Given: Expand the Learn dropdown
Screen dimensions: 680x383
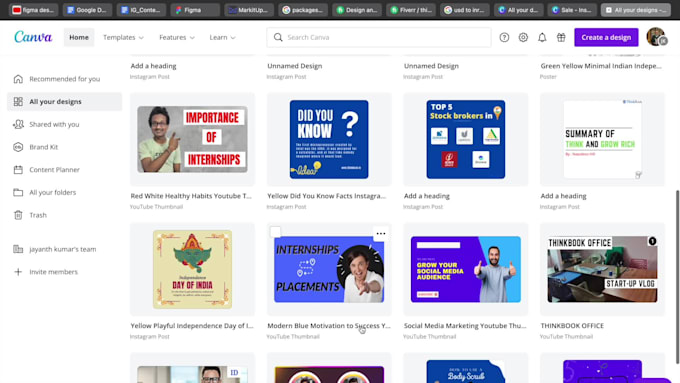Looking at the screenshot, I should (222, 37).
